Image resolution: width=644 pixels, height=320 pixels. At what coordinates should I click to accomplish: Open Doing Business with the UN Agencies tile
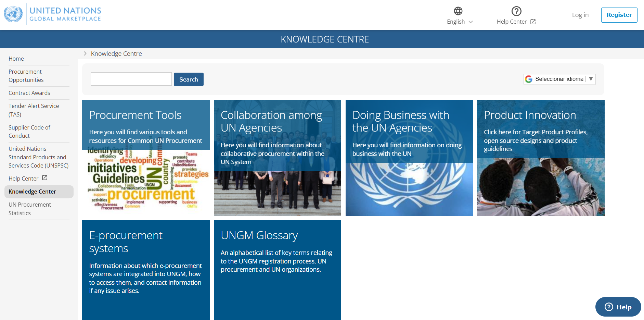(x=409, y=158)
